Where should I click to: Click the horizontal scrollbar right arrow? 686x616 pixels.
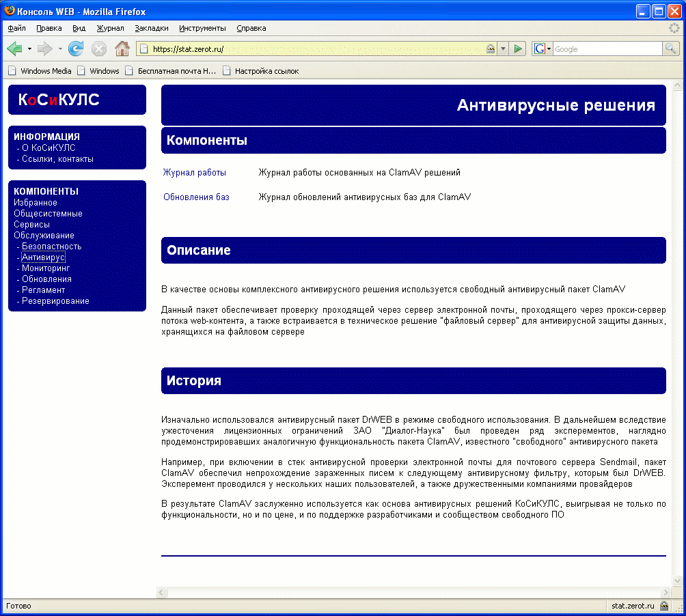tap(666, 592)
